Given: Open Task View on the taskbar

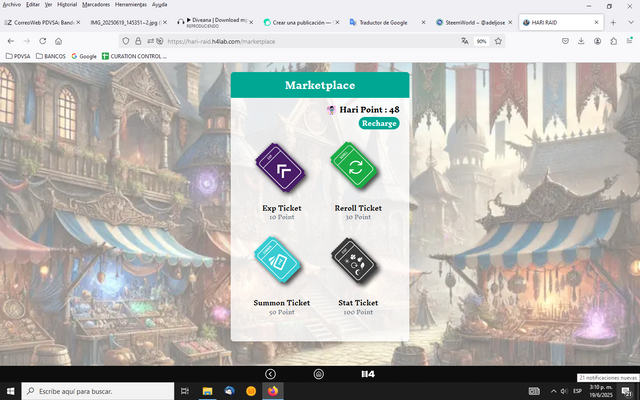Looking at the screenshot, I should tap(185, 391).
